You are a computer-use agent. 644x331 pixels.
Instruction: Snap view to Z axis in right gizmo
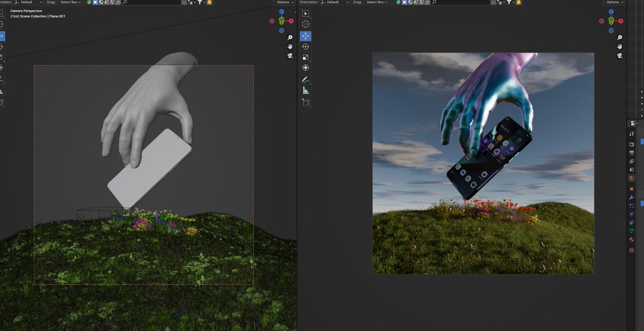(611, 11)
